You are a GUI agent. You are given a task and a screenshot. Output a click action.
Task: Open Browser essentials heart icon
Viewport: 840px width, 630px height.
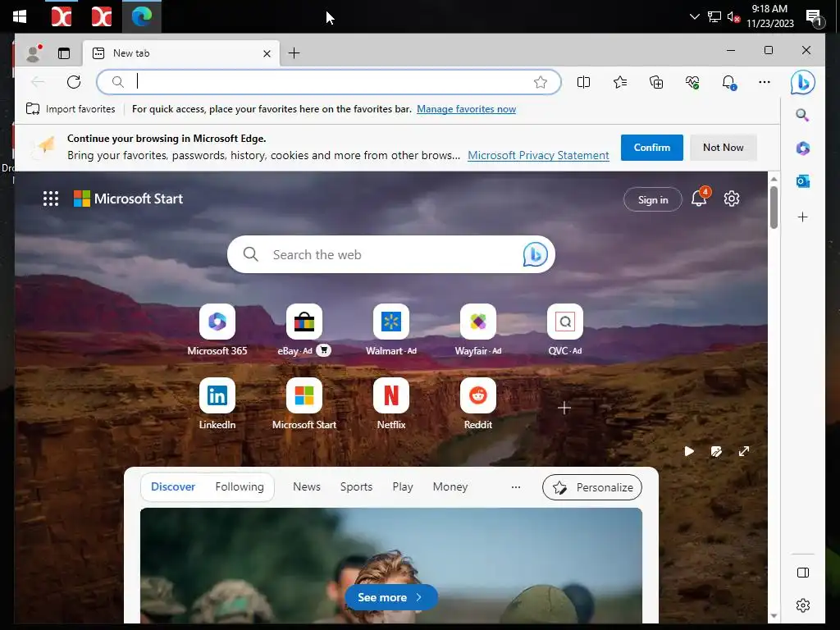pos(692,82)
